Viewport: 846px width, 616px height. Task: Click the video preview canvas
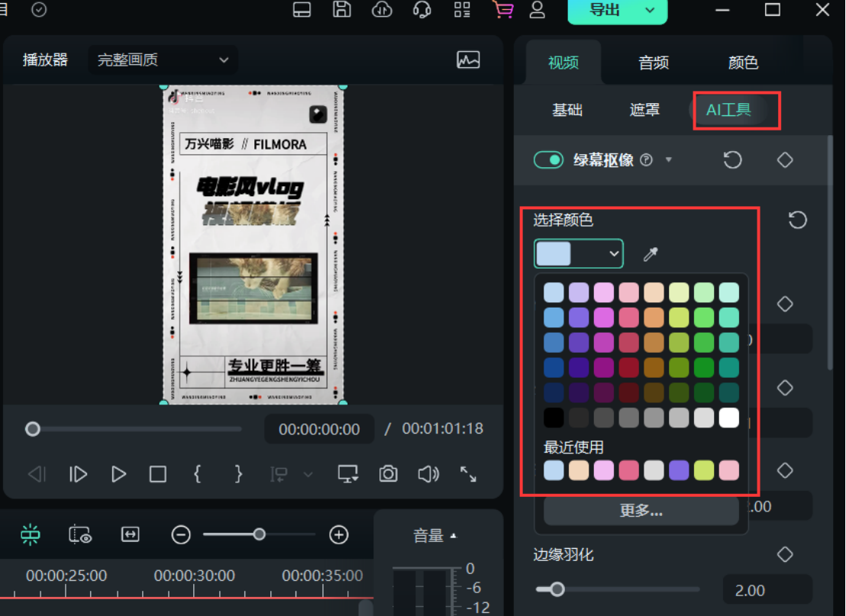(253, 245)
